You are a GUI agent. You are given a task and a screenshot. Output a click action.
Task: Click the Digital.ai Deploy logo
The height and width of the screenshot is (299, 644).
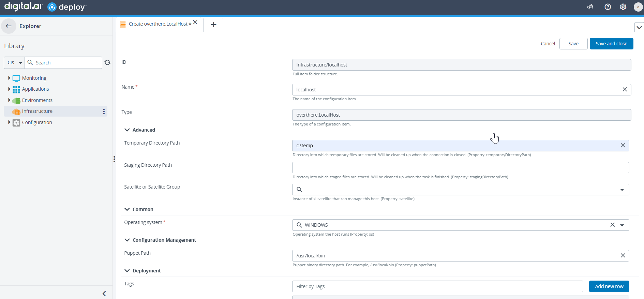(x=45, y=7)
